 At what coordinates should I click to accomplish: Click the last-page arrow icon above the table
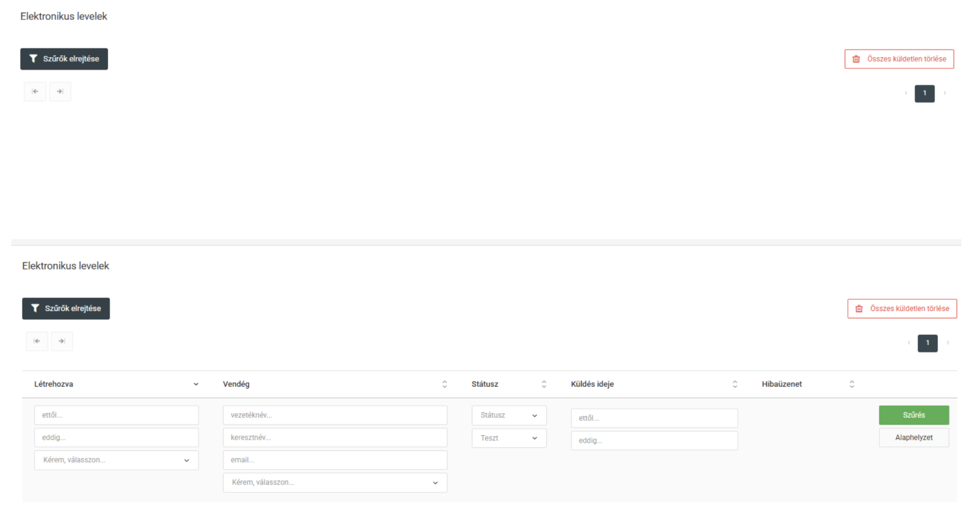coord(62,341)
